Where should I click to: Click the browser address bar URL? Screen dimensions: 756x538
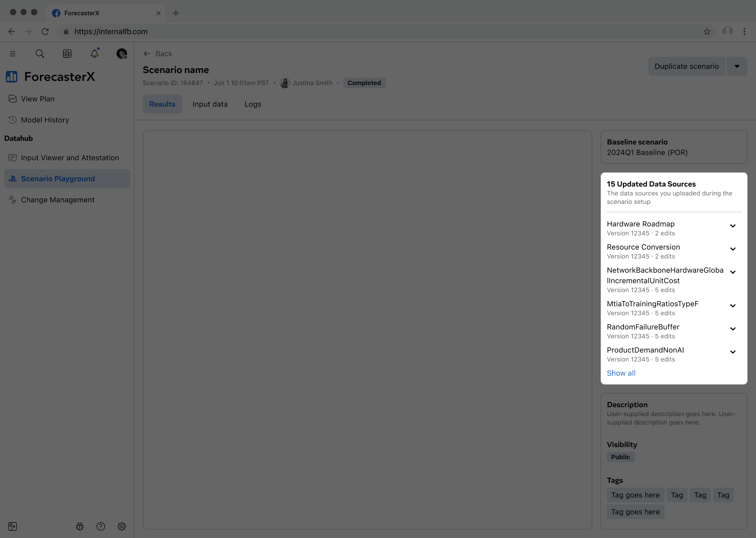click(x=111, y=32)
